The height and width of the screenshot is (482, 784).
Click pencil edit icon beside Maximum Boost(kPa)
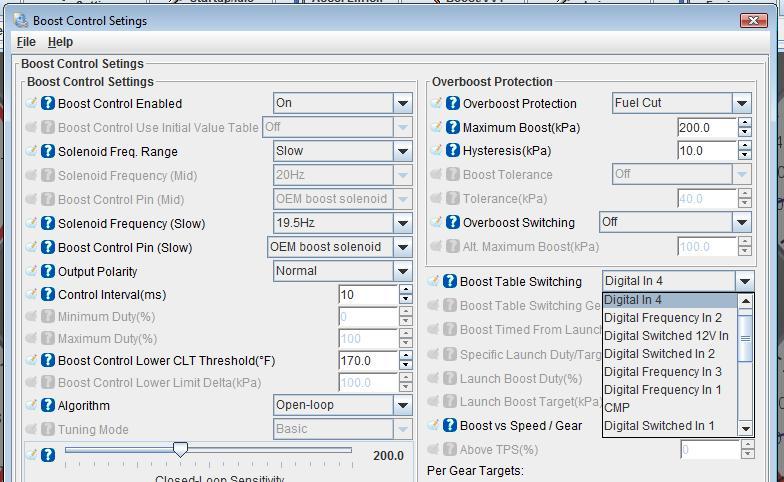(x=436, y=126)
